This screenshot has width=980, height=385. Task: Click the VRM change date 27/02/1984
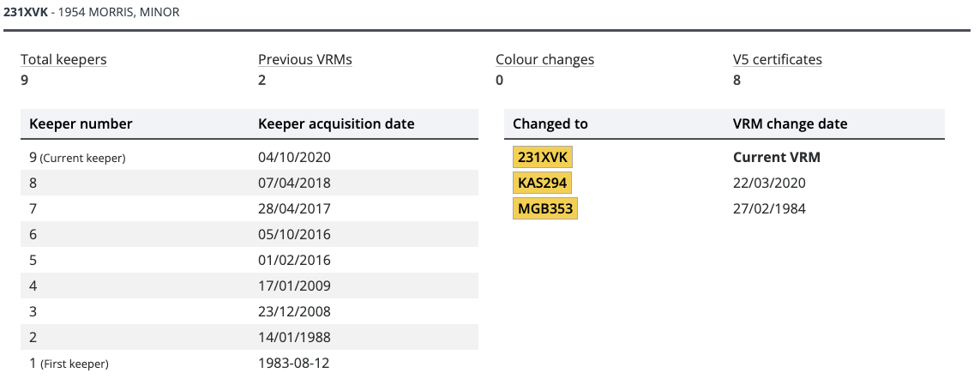pyautogui.click(x=769, y=208)
